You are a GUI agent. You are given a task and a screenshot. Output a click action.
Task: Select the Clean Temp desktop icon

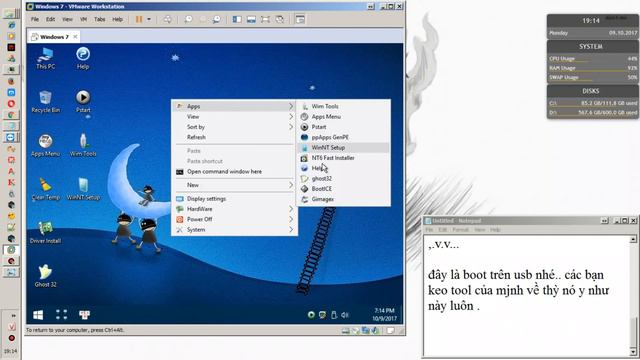[x=45, y=189]
